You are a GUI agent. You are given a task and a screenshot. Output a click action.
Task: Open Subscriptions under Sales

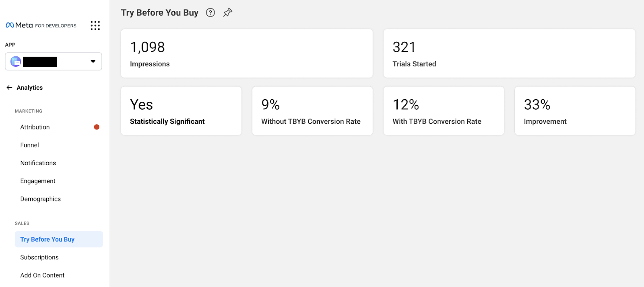pos(39,258)
